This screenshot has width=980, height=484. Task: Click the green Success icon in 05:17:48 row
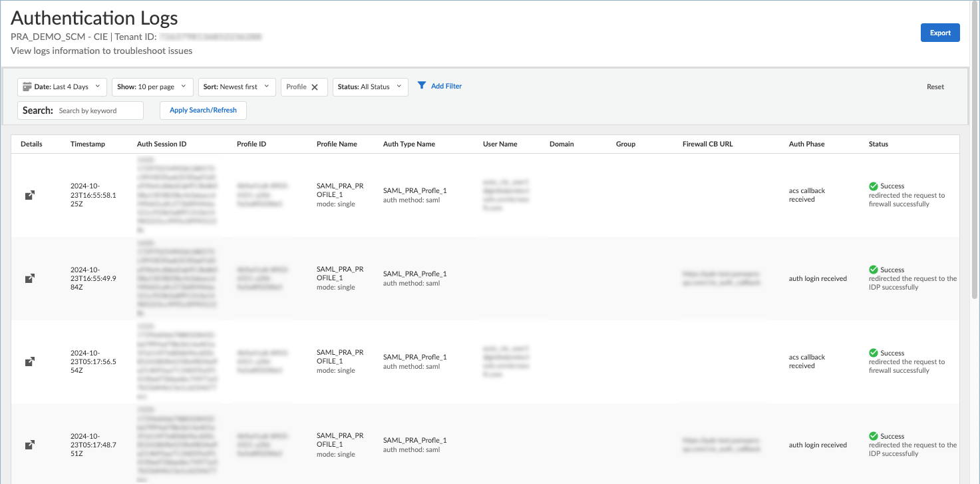(x=874, y=436)
